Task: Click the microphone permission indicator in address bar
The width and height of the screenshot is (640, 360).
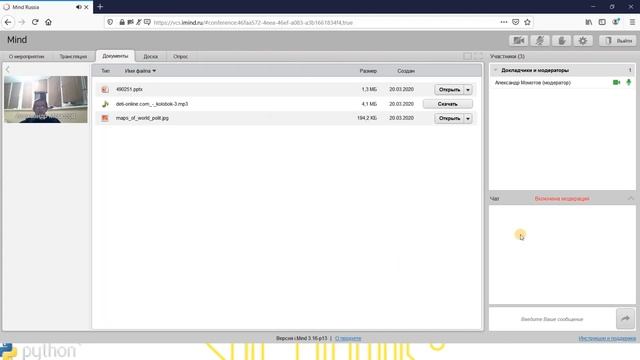Action: [x=139, y=22]
